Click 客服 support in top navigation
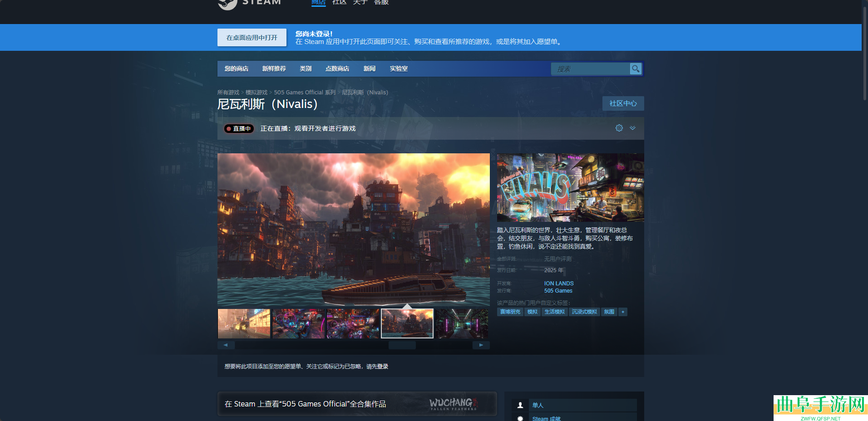Image resolution: width=868 pixels, height=421 pixels. tap(381, 3)
